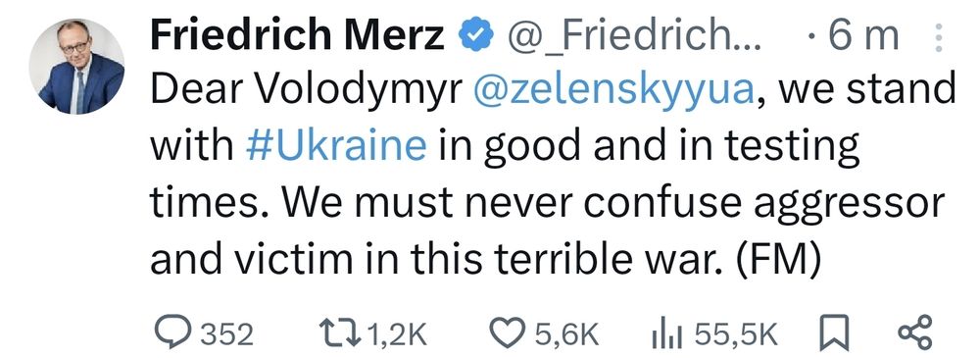
Task: Share the tweet via share icon
Action: click(x=915, y=332)
